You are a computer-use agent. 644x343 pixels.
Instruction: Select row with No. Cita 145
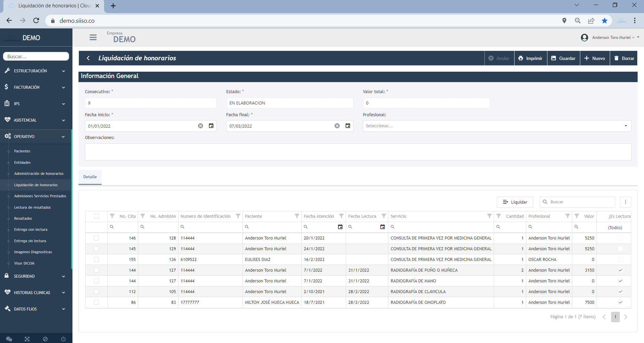pos(97,249)
